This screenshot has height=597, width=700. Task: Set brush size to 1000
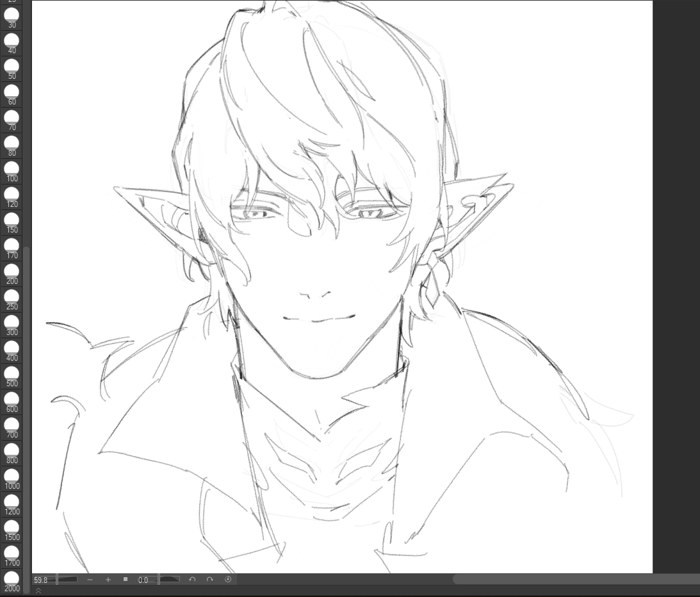pos(12,478)
